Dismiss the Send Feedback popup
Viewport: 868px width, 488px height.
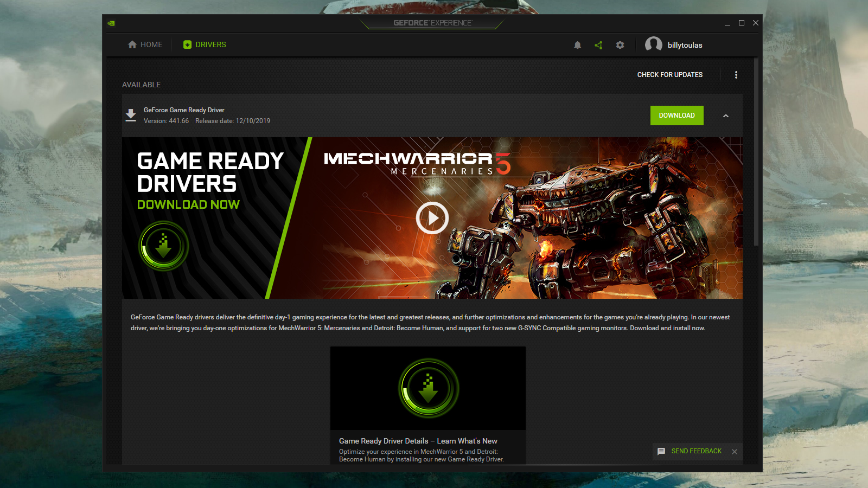coord(735,452)
